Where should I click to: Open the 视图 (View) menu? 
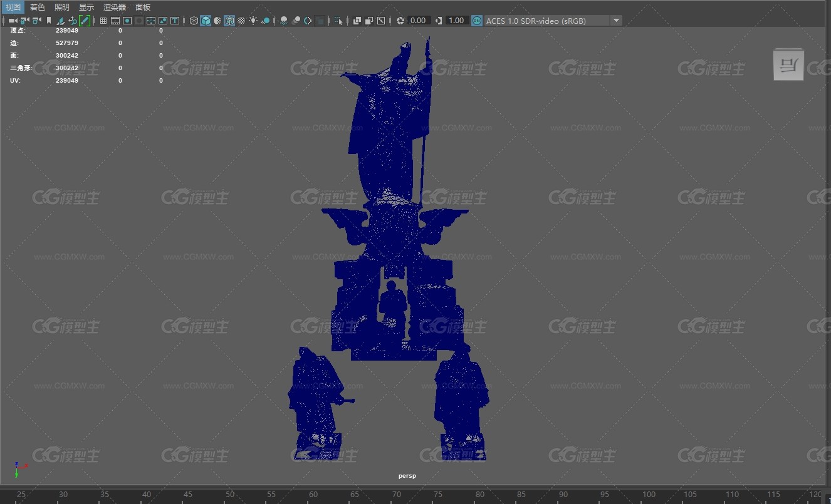point(13,7)
